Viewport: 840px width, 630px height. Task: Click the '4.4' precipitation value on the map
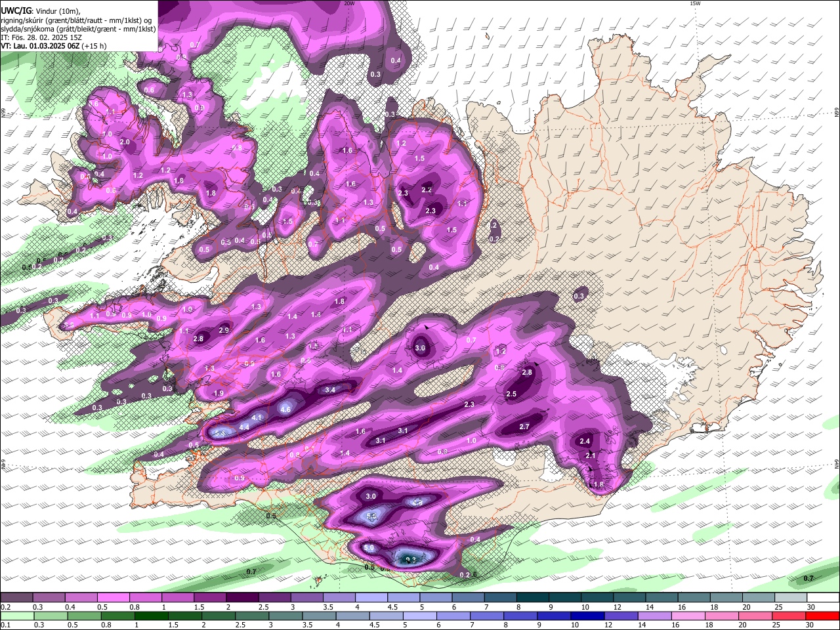coord(244,427)
